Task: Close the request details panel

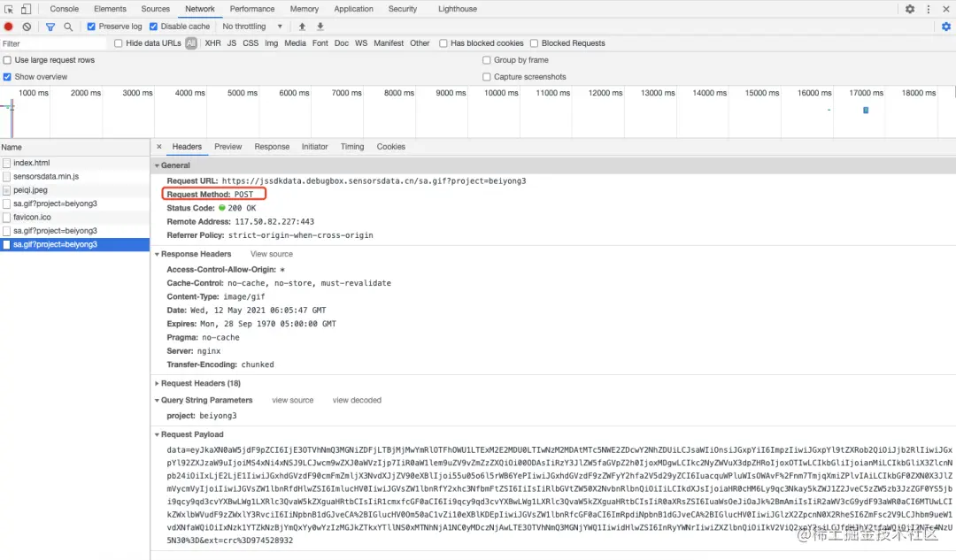Action: click(x=159, y=147)
